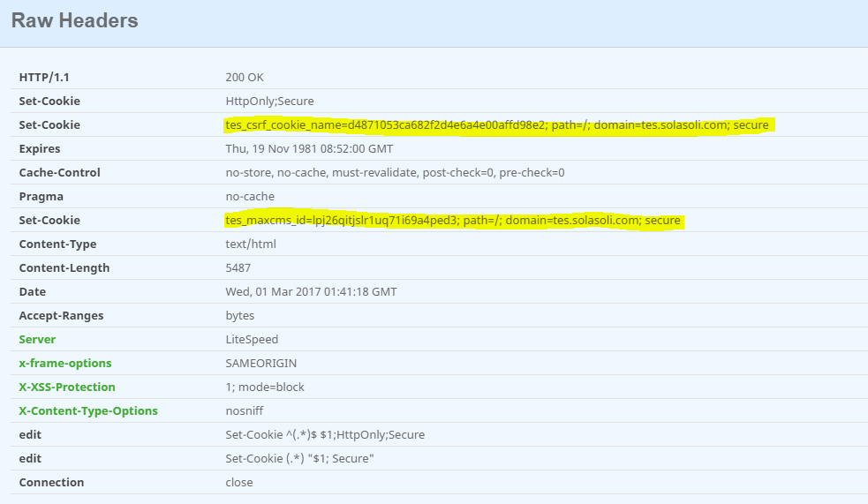Click the green x-frame-options header name
This screenshot has height=504, width=868.
[65, 363]
